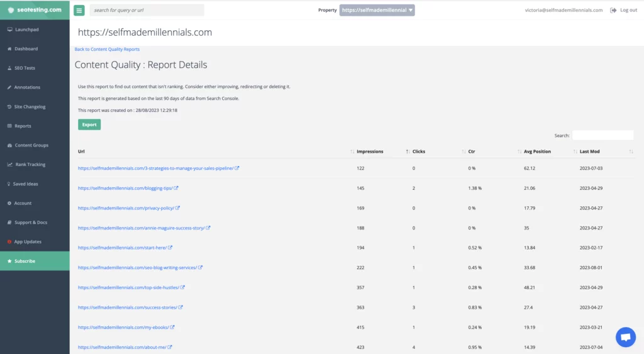Click the Rank Tracking chart icon
The width and height of the screenshot is (644, 354).
10,165
